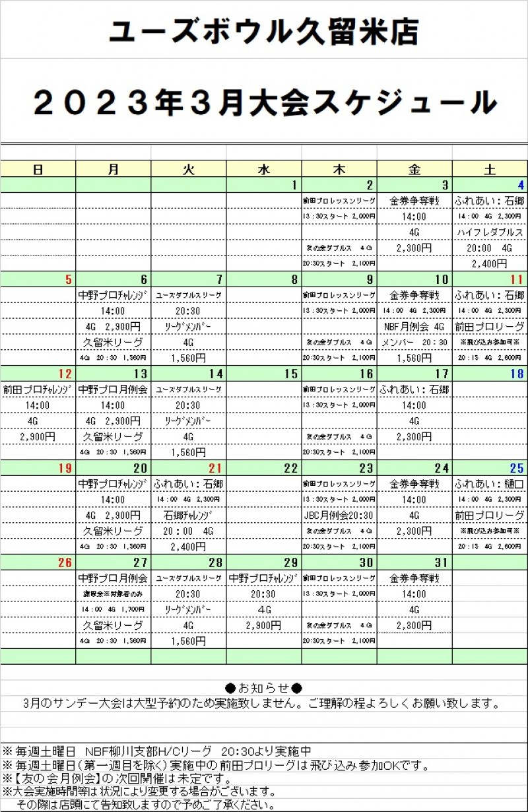The image size is (528, 812).
Task: Select the blue date number 4
Action: [x=520, y=185]
